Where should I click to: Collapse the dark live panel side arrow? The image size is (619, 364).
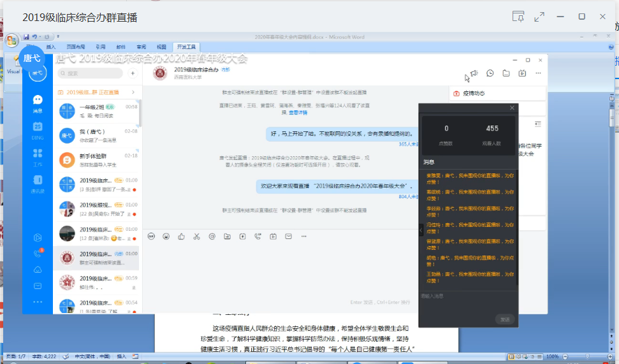[421, 229]
